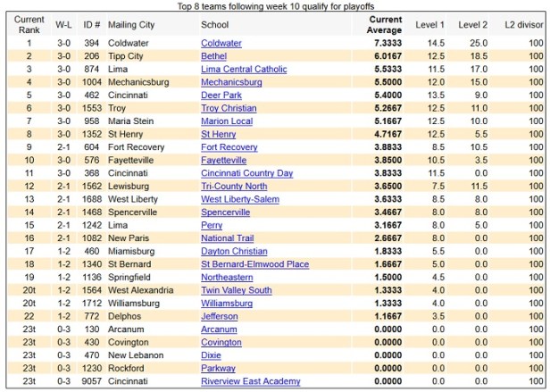Click Riverview East Academy link
The width and height of the screenshot is (550, 392).
tap(250, 381)
